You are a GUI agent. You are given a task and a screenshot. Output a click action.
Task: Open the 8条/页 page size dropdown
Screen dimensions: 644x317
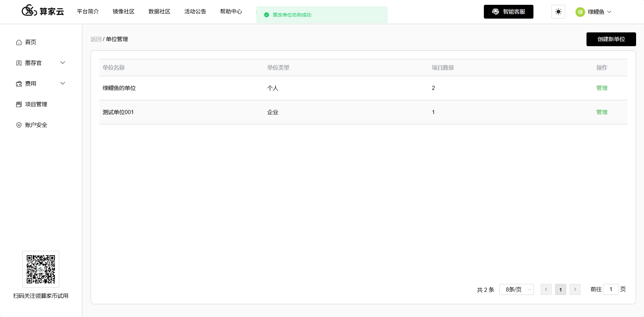pos(517,289)
